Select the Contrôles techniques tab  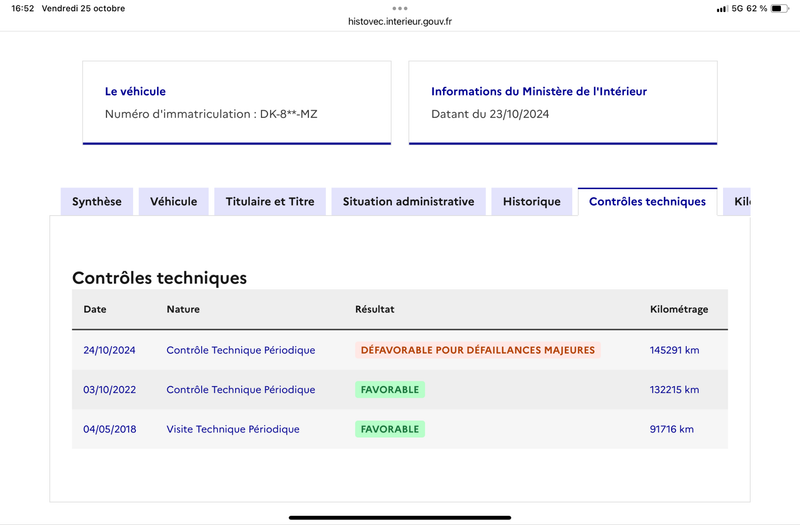coord(647,202)
